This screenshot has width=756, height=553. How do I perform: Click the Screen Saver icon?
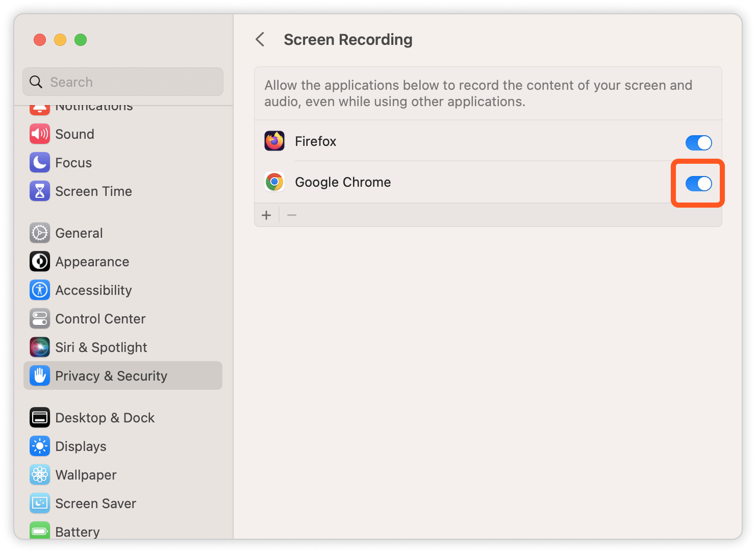point(40,504)
